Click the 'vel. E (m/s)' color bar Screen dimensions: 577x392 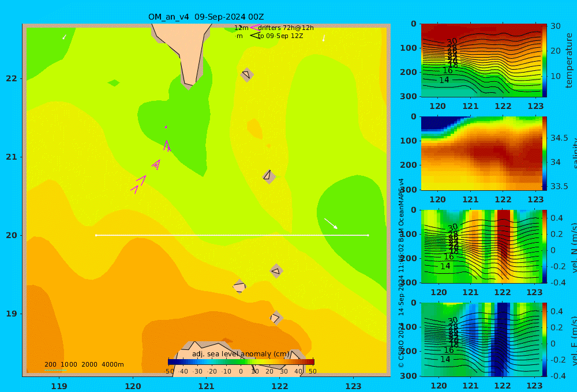click(545, 340)
